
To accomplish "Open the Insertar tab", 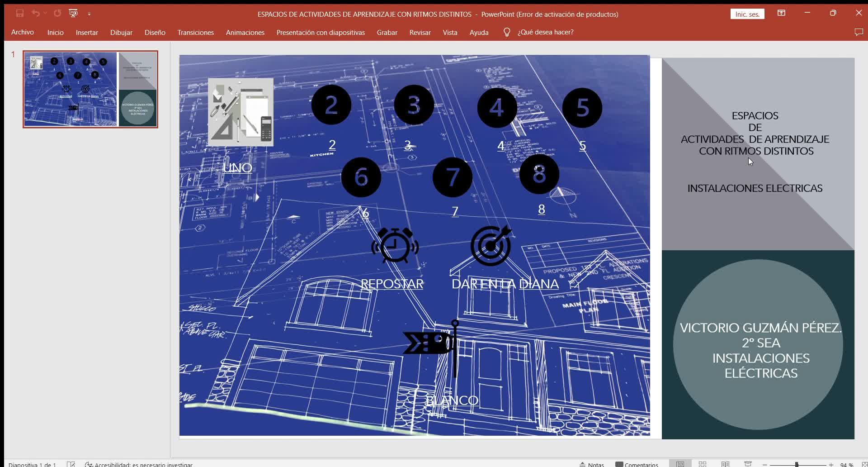I will pos(87,32).
